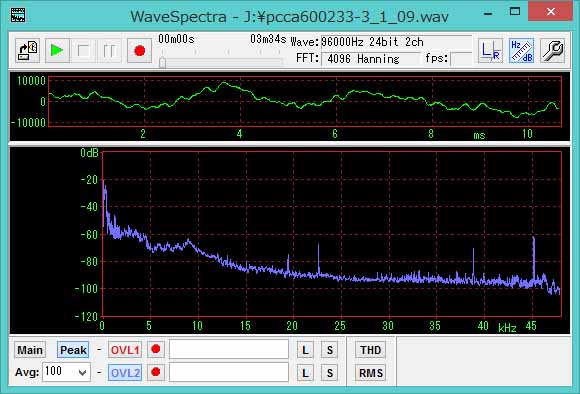Click the WaveSpectra app icon in the title bar
This screenshot has width=580, height=394.
[18, 15]
